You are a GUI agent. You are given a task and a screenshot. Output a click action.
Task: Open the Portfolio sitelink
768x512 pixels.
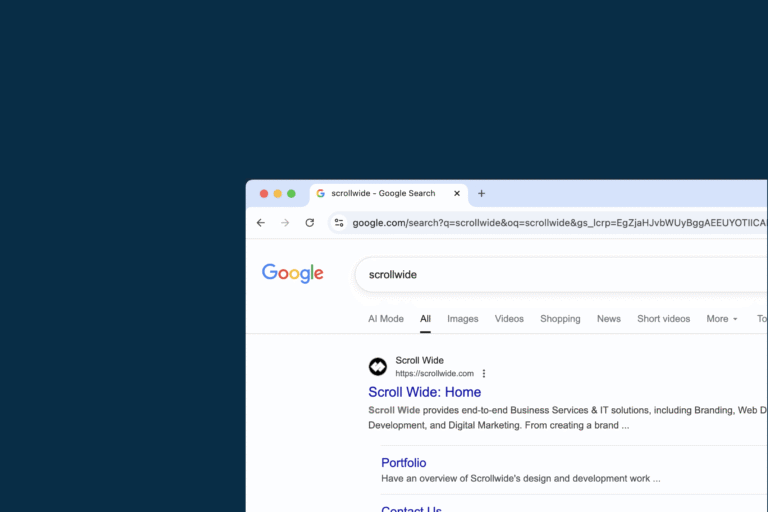(403, 462)
